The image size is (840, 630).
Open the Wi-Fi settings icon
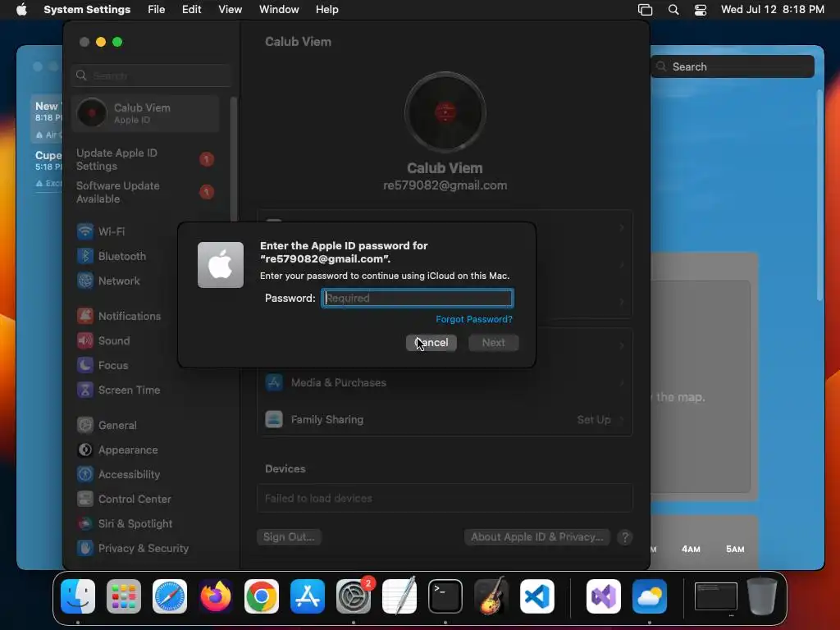tap(84, 231)
